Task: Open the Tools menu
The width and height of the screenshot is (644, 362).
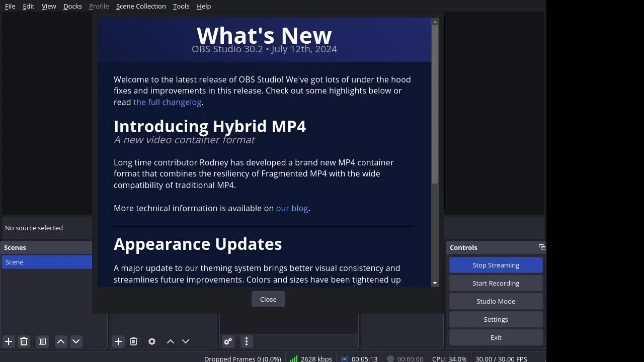Action: (x=181, y=6)
